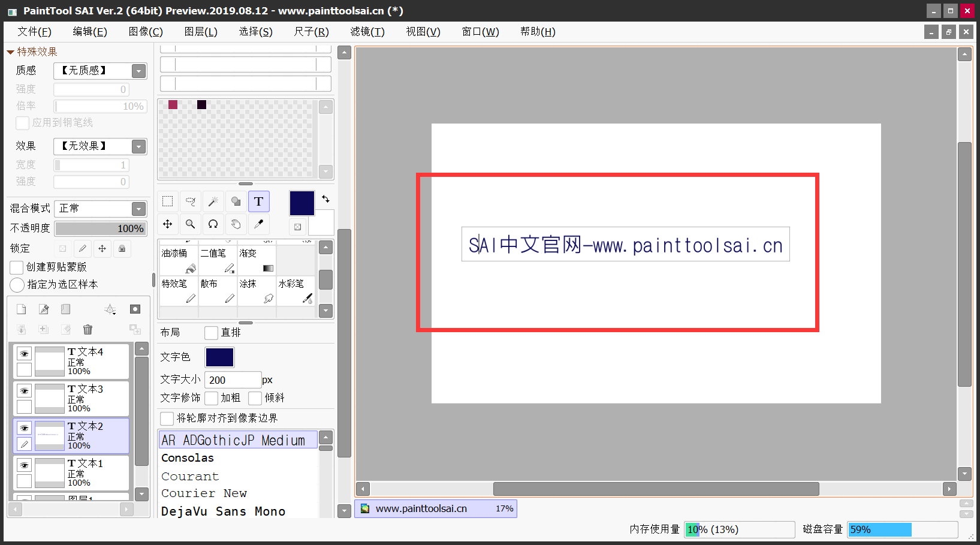Image resolution: width=980 pixels, height=545 pixels.
Task: Select the shape tool
Action: point(236,201)
